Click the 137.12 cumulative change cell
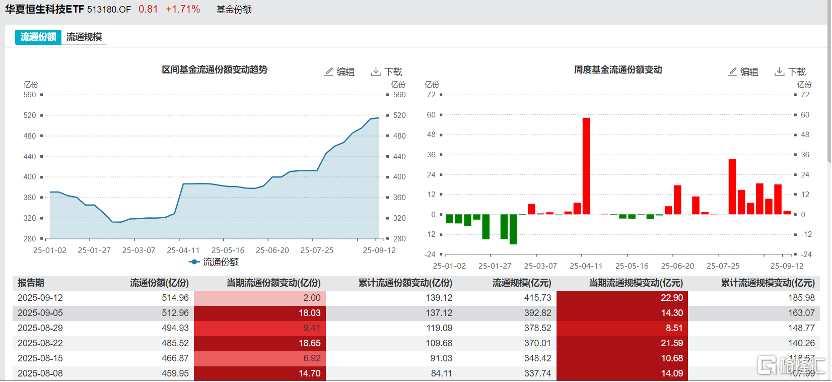832x382 pixels. click(439, 312)
